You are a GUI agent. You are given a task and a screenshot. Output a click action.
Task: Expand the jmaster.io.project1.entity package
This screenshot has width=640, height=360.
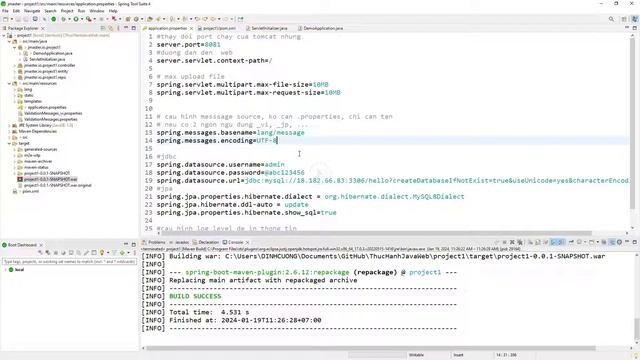pos(15,71)
